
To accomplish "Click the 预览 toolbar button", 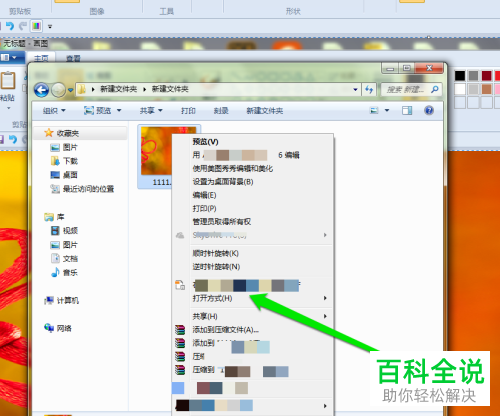I will [97, 110].
